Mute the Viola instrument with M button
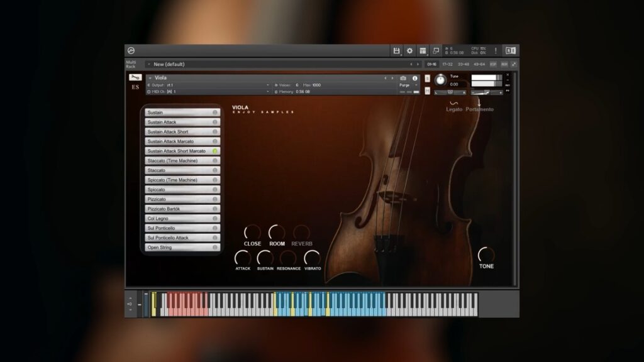The width and height of the screenshot is (644, 362). point(427,90)
